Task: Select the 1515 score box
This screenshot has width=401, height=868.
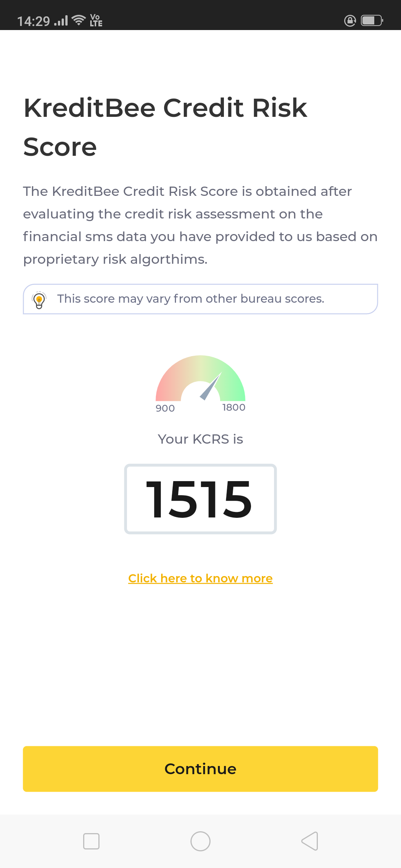Action: pyautogui.click(x=200, y=499)
